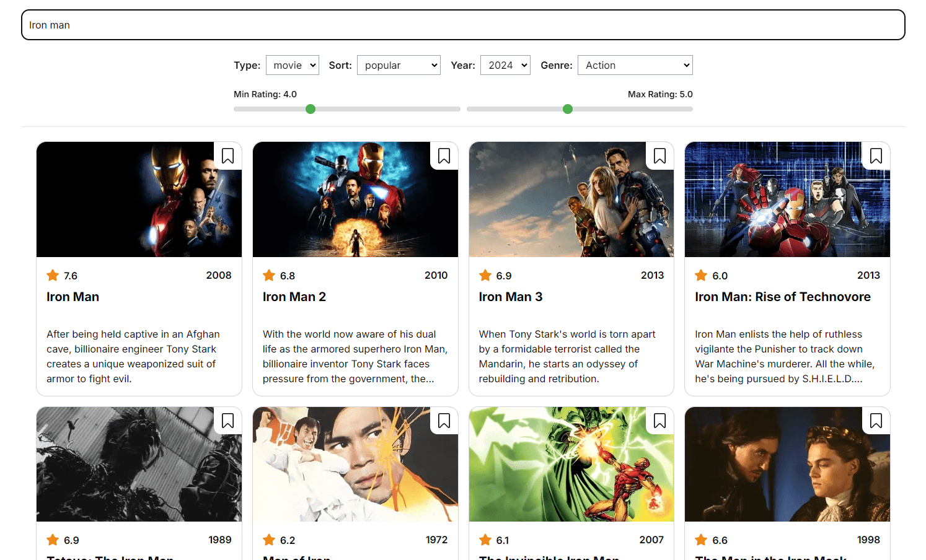Click the star beside 6.6 rating
The width and height of the screenshot is (926, 560).
tap(701, 540)
